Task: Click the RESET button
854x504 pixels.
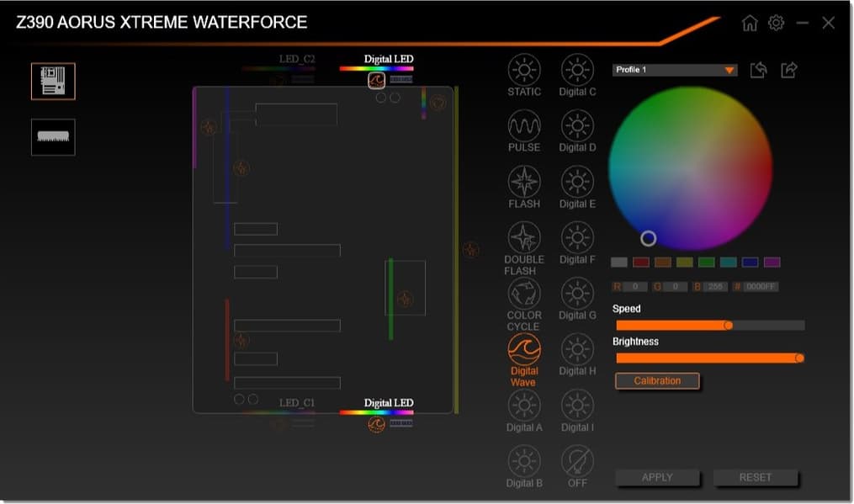Action: pos(756,477)
